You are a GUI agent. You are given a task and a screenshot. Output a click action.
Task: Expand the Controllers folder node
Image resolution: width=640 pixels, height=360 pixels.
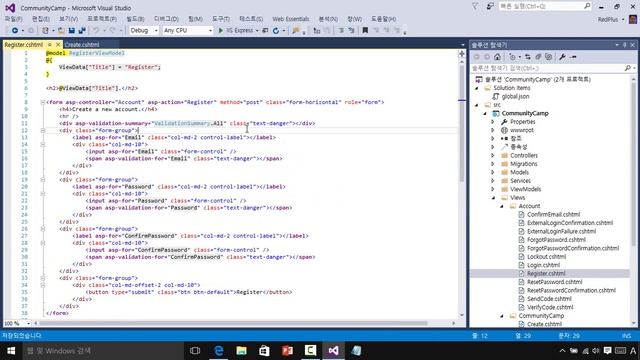click(x=493, y=156)
